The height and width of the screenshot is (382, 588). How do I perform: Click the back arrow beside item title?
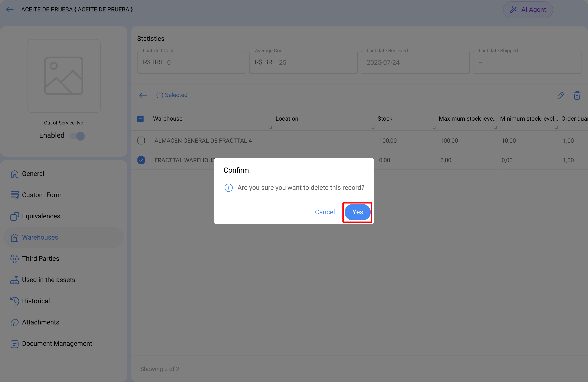point(10,10)
